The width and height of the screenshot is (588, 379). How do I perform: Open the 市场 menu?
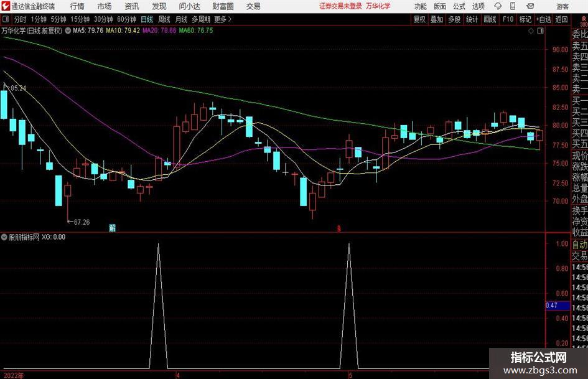105,6
